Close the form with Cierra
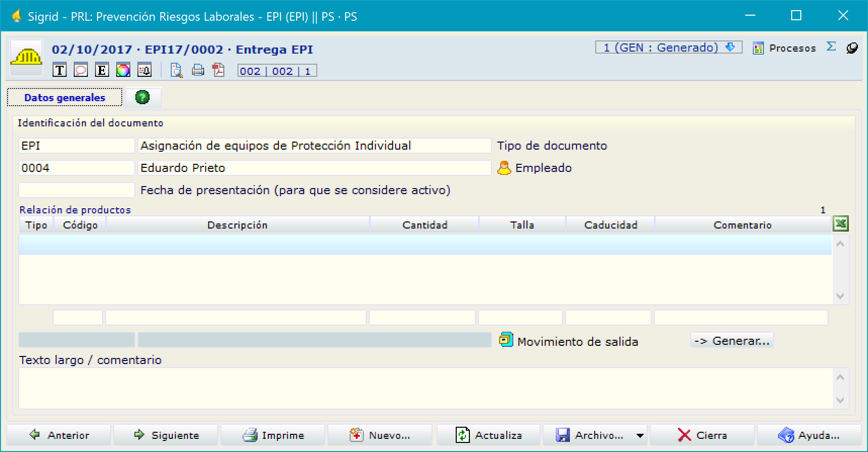This screenshot has width=868, height=452. click(x=702, y=435)
